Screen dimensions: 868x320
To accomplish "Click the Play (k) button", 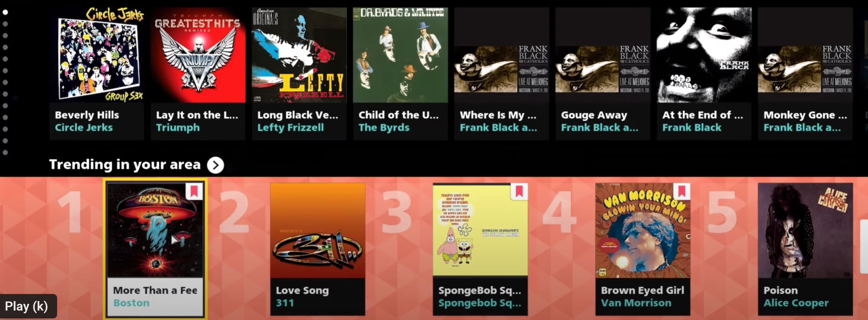I will [x=28, y=306].
